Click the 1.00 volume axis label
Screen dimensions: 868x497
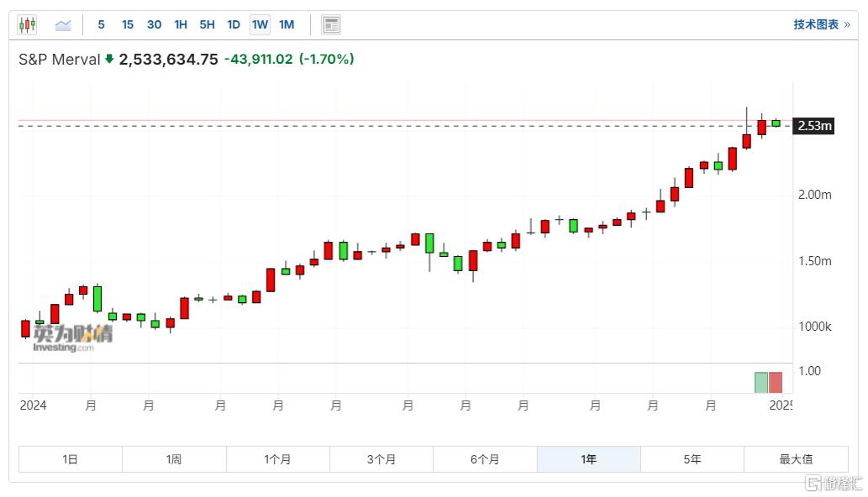coord(809,371)
